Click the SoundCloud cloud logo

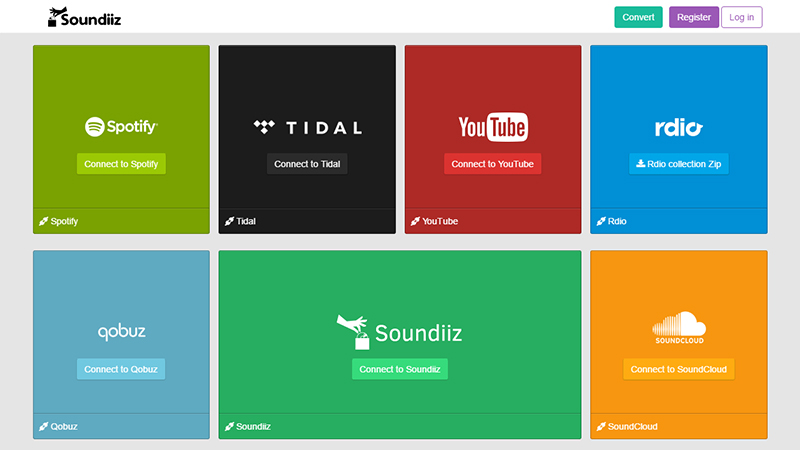(679, 328)
